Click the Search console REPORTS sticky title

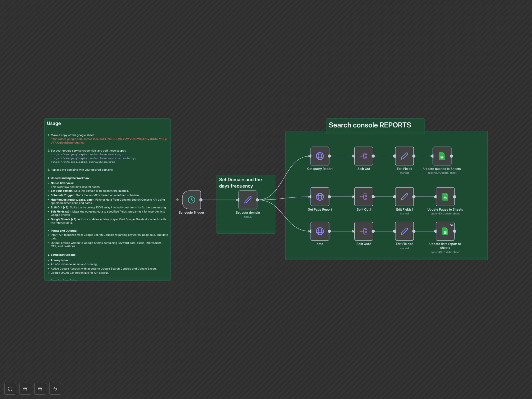coord(370,125)
